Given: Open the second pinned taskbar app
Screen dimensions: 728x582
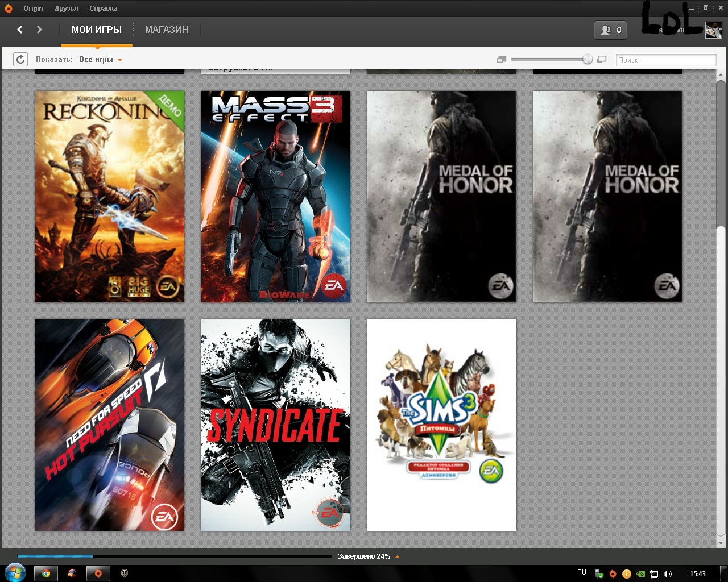Looking at the screenshot, I should (72, 573).
